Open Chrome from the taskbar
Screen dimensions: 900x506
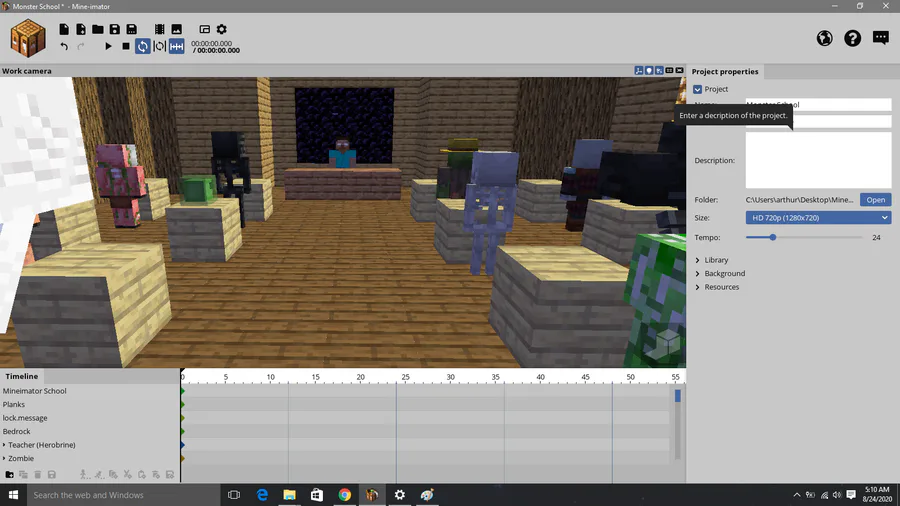(344, 495)
